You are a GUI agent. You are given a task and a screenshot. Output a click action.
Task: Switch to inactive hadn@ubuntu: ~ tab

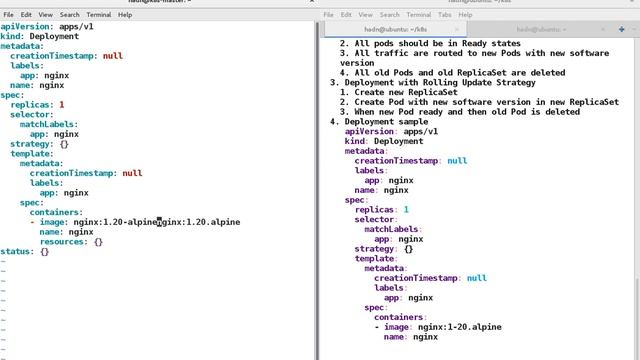coord(541,29)
